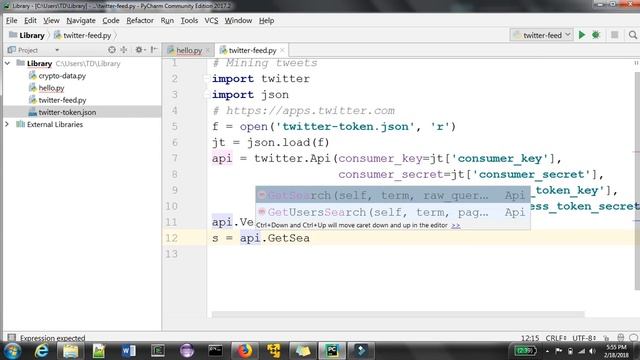Open the Help menu
Viewport: 640px width, 360px height.
267,20
